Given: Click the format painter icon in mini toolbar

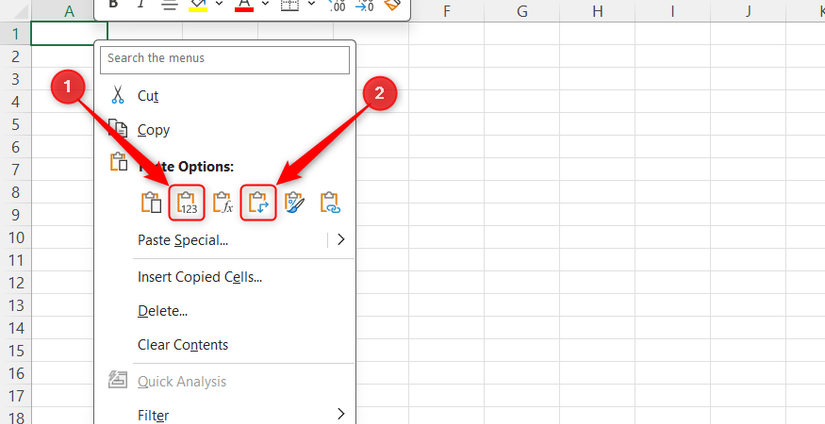Looking at the screenshot, I should (x=393, y=4).
